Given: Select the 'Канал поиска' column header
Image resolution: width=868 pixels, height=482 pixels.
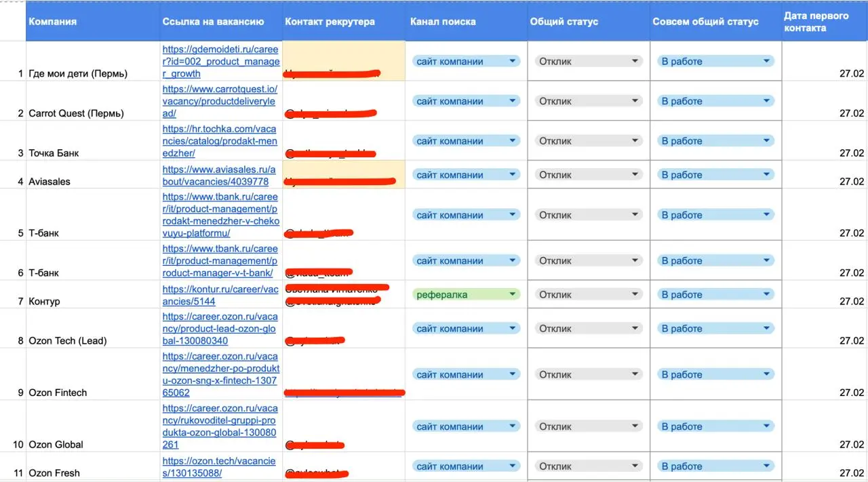Looking at the screenshot, I should tap(466, 22).
